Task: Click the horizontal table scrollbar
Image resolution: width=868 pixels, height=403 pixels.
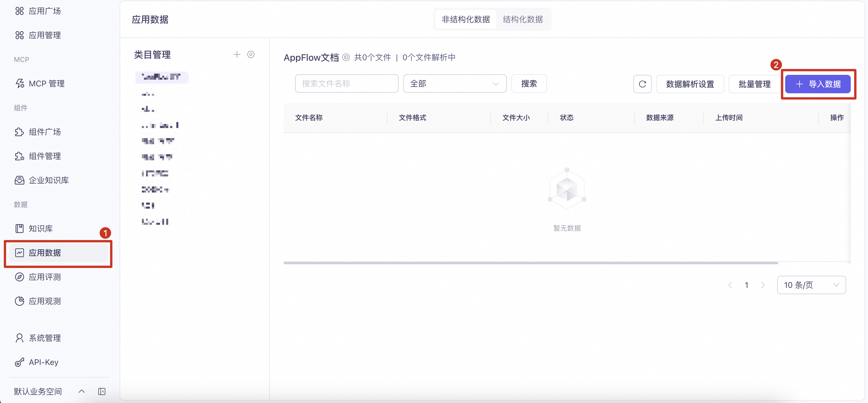Action: (x=530, y=263)
